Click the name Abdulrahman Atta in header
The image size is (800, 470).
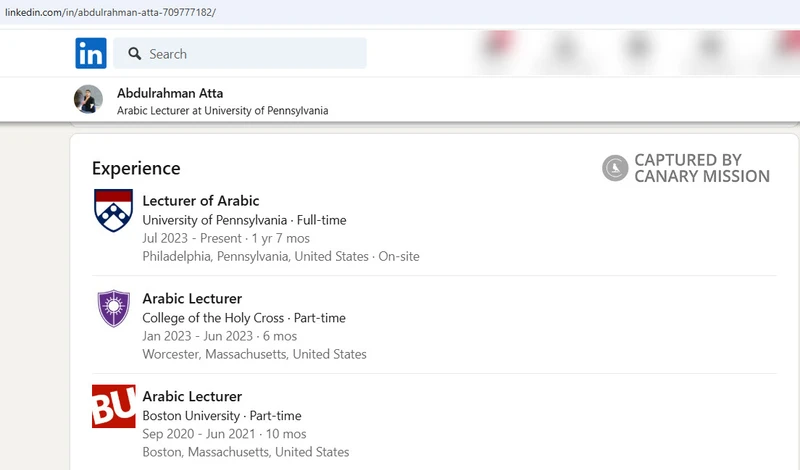click(x=170, y=93)
